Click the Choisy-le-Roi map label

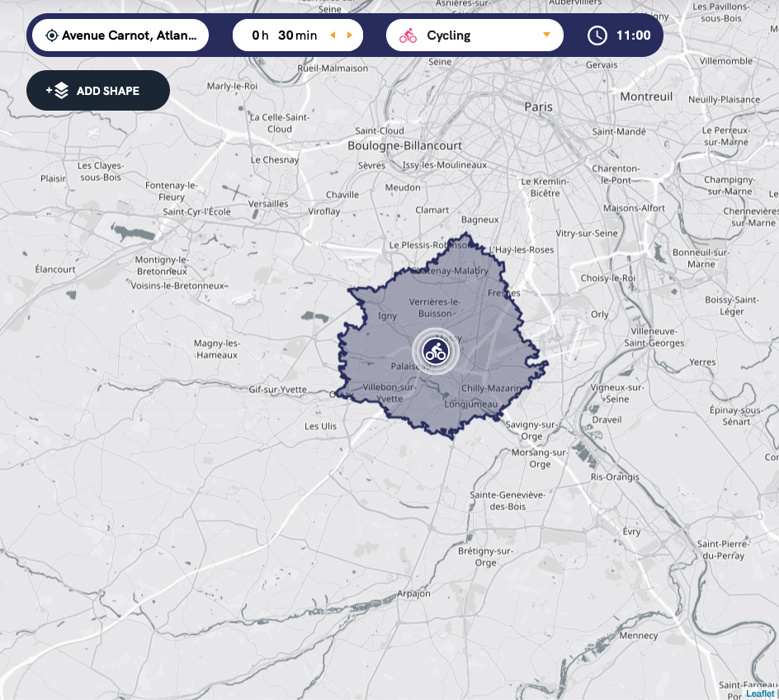(608, 278)
